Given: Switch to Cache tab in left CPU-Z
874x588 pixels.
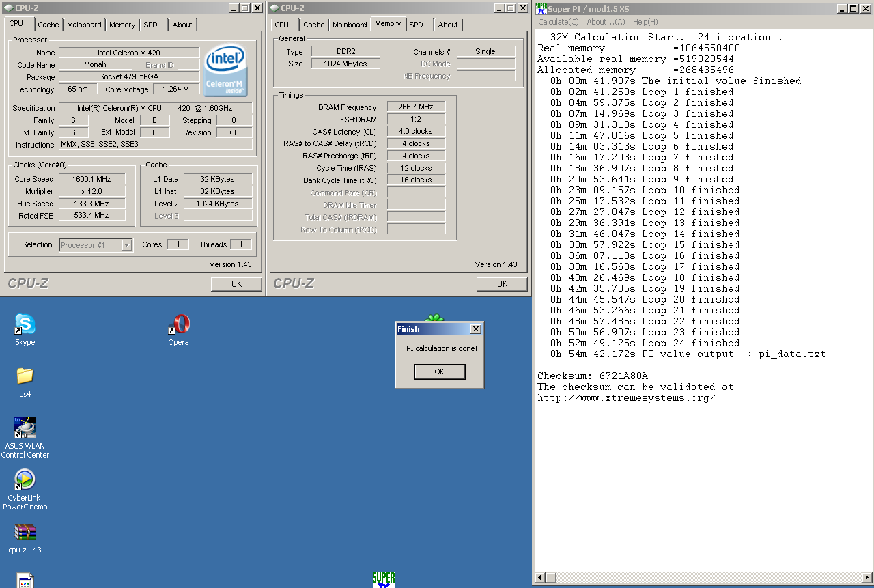Looking at the screenshot, I should (48, 25).
